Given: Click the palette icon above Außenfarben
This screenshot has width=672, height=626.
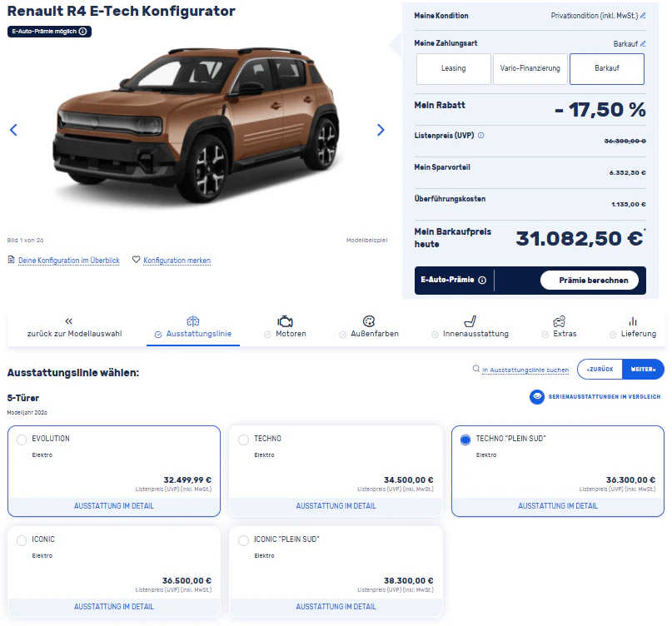Looking at the screenshot, I should point(369,321).
